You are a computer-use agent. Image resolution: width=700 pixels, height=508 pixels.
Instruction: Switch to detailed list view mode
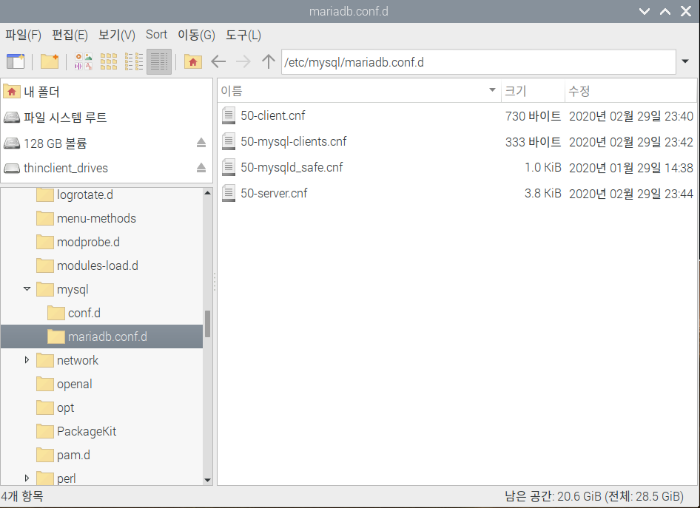[x=159, y=62]
